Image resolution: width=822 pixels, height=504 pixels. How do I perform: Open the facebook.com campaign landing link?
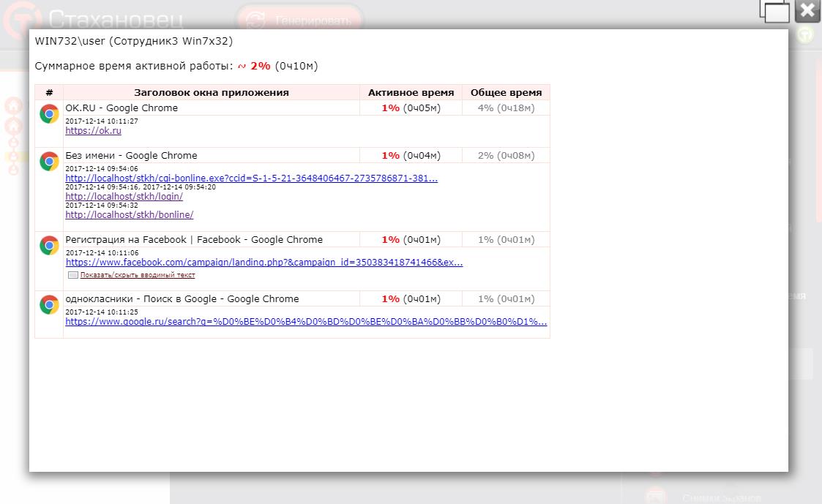264,263
